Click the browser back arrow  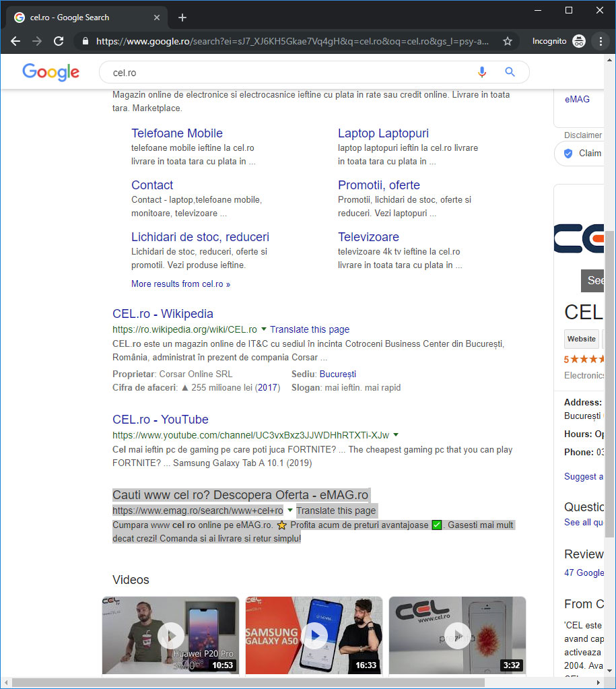click(15, 41)
